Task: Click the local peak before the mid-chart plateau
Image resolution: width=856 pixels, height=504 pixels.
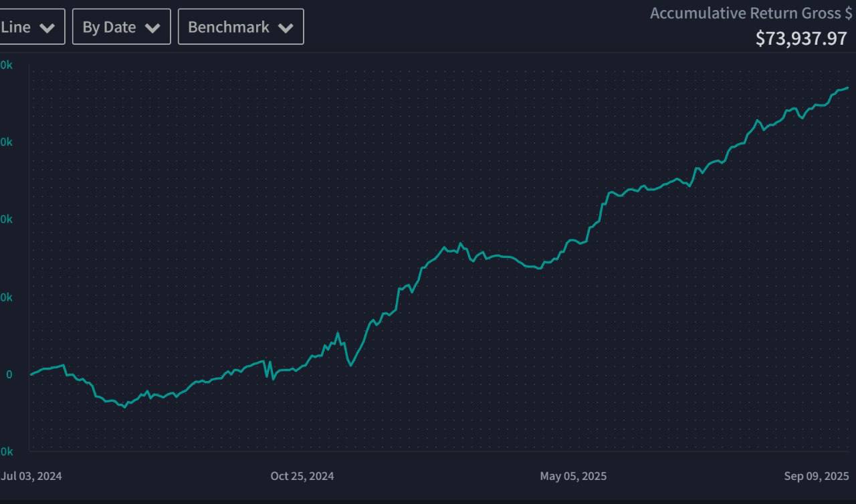Action: 460,243
